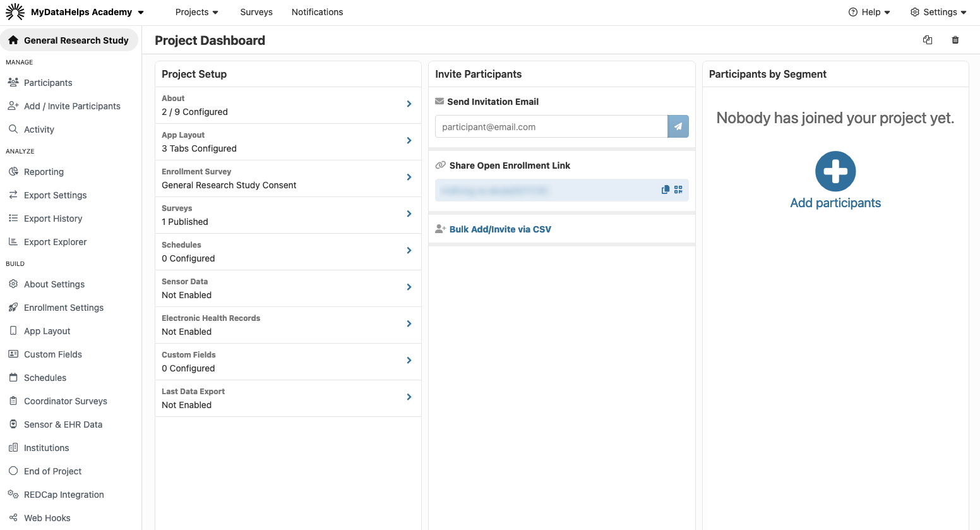The image size is (980, 530).
Task: Click the blue plus Add participants icon
Action: click(835, 171)
